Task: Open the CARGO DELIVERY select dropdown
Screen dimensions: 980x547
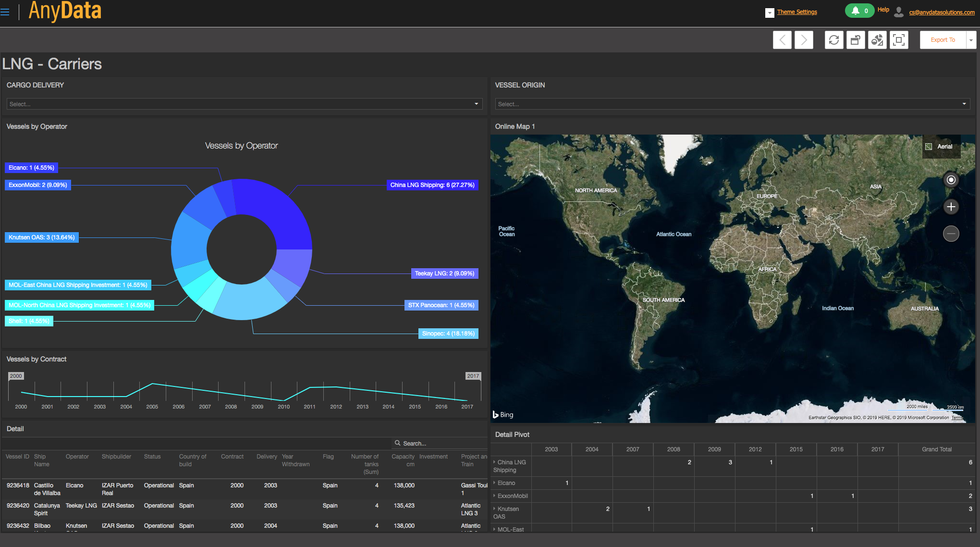Action: pyautogui.click(x=245, y=104)
